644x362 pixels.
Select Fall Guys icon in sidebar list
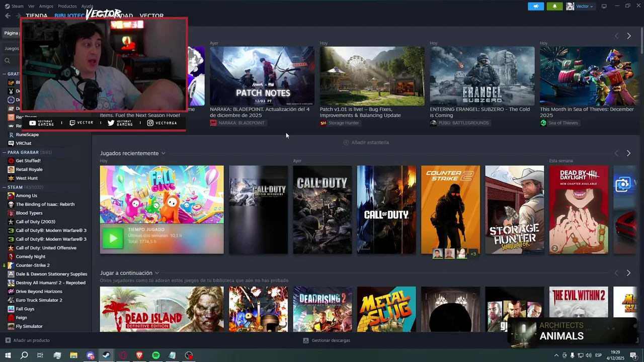coord(11,309)
